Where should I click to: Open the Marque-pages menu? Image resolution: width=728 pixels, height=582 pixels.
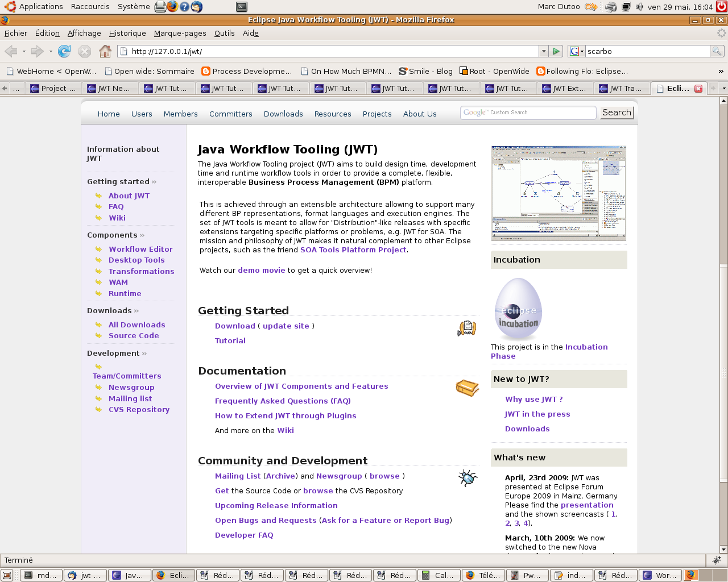180,33
